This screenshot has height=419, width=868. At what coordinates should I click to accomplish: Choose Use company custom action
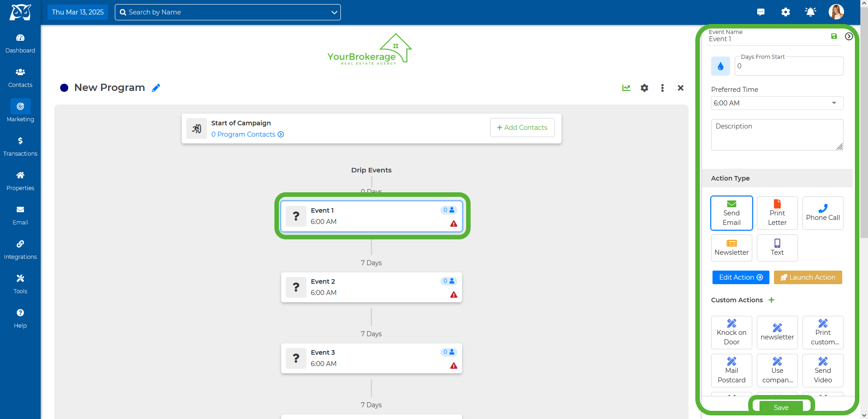777,371
